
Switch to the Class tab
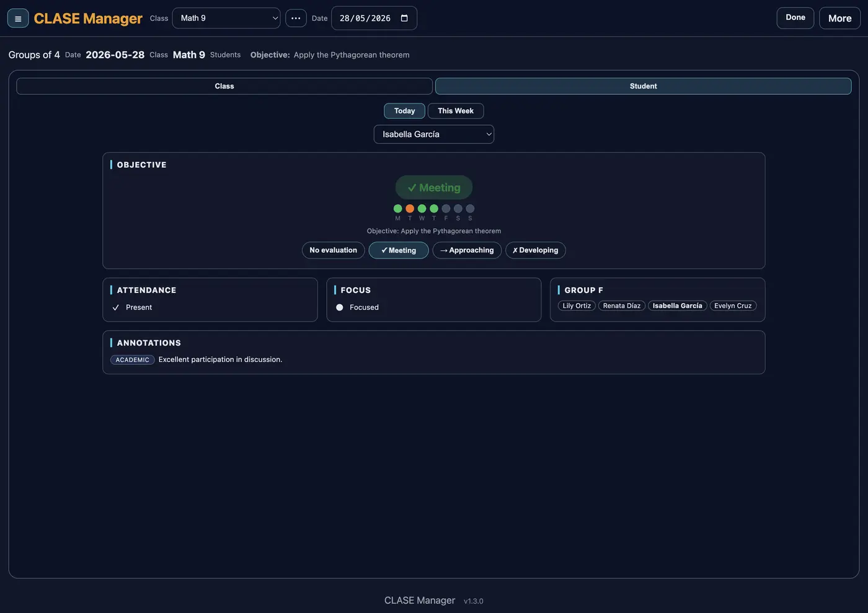coord(224,86)
